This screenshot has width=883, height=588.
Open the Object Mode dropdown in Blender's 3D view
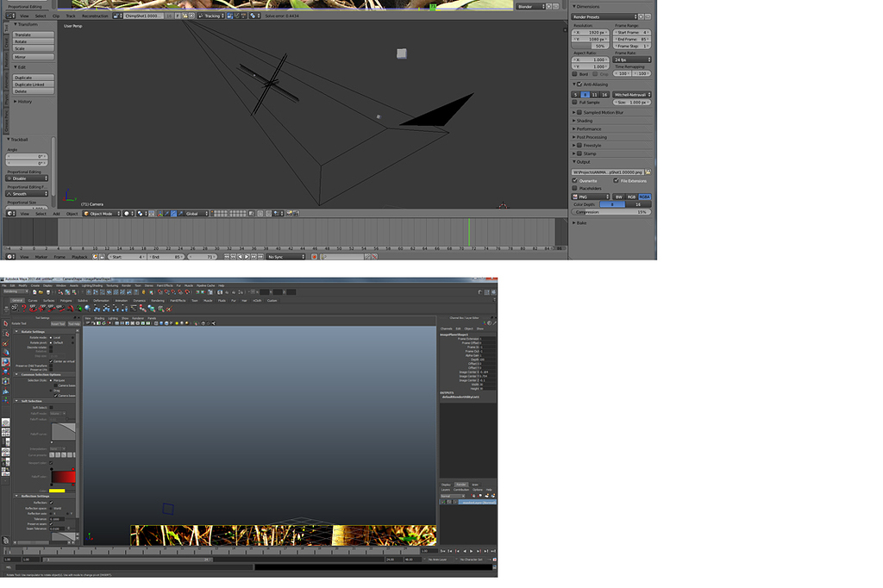pos(102,214)
